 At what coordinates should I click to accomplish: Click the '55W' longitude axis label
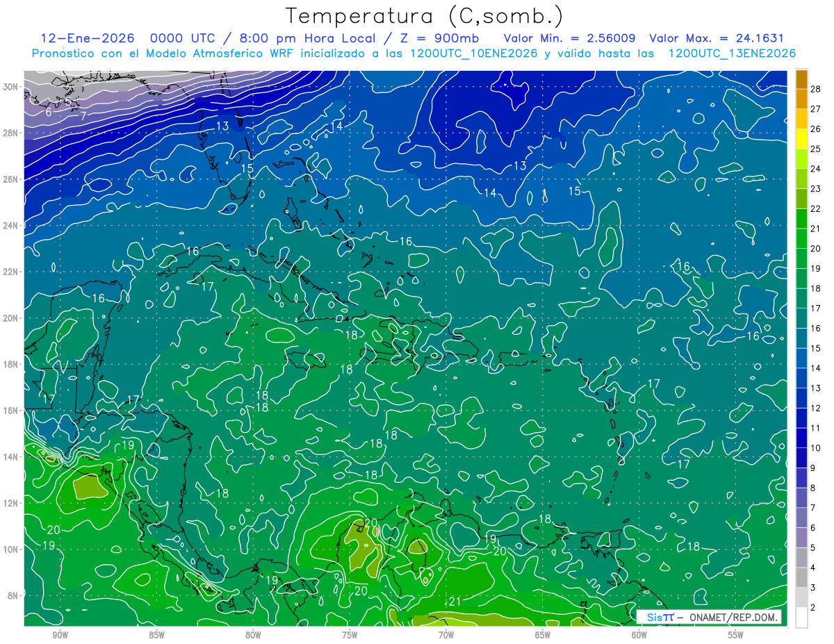click(x=736, y=635)
